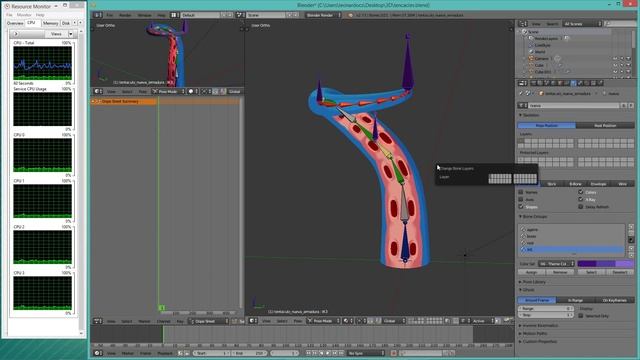The height and width of the screenshot is (360, 640).
Task: Open the File menu in Blender
Action: (110, 15)
